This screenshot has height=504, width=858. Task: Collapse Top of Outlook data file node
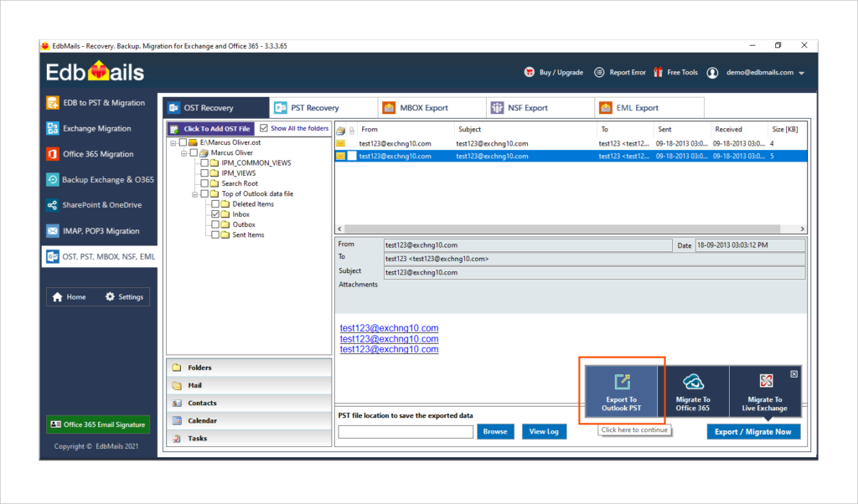(194, 194)
